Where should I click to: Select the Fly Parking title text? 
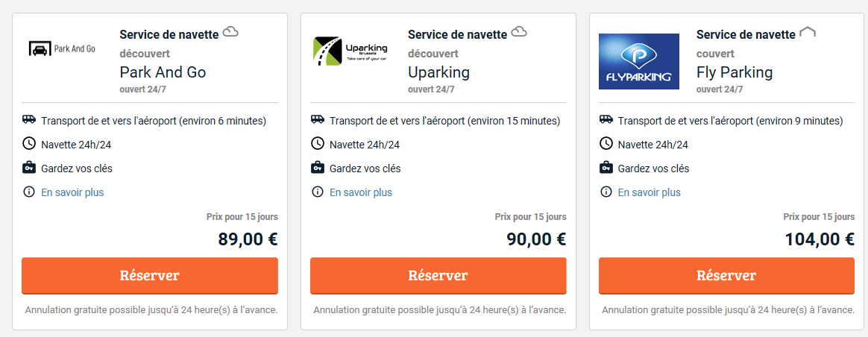tap(734, 72)
